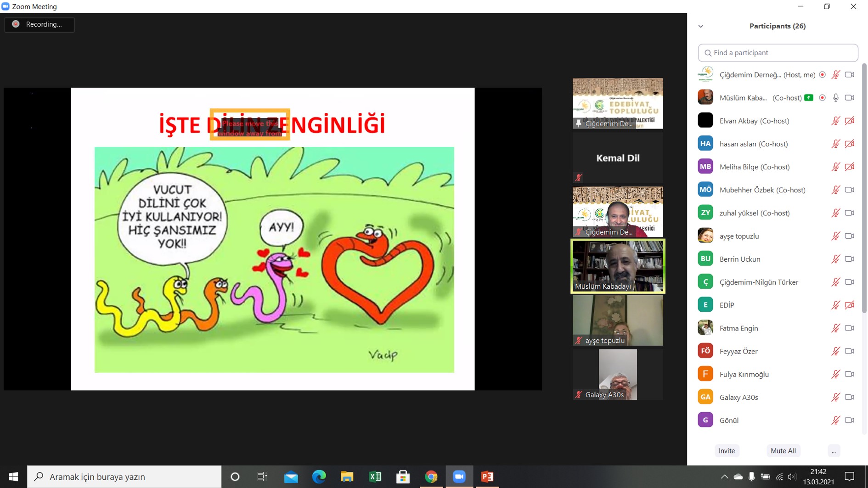Select Kemal Dil video tile
Screen dimensions: 868x488
(618, 157)
